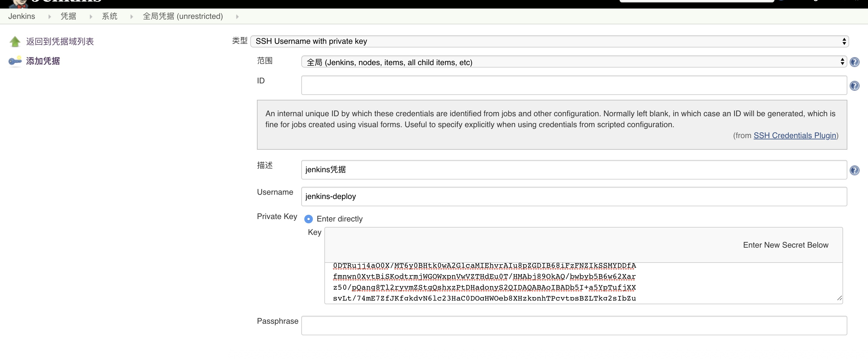Open help for the scope field
This screenshot has height=359, width=868.
tap(855, 62)
